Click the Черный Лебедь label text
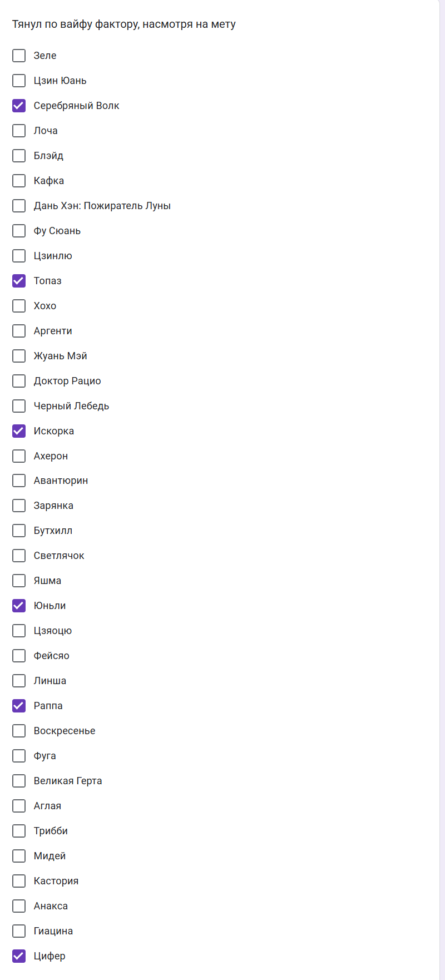The width and height of the screenshot is (445, 980). 71,406
